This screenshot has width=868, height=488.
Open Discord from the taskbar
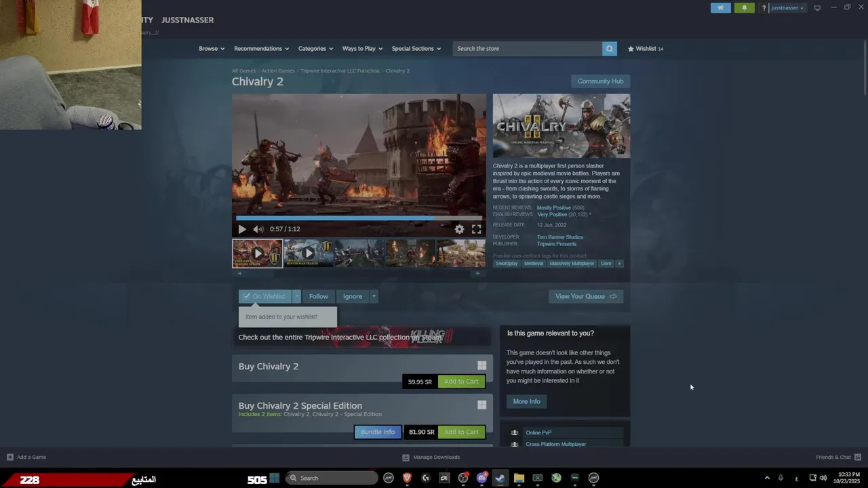pyautogui.click(x=481, y=478)
